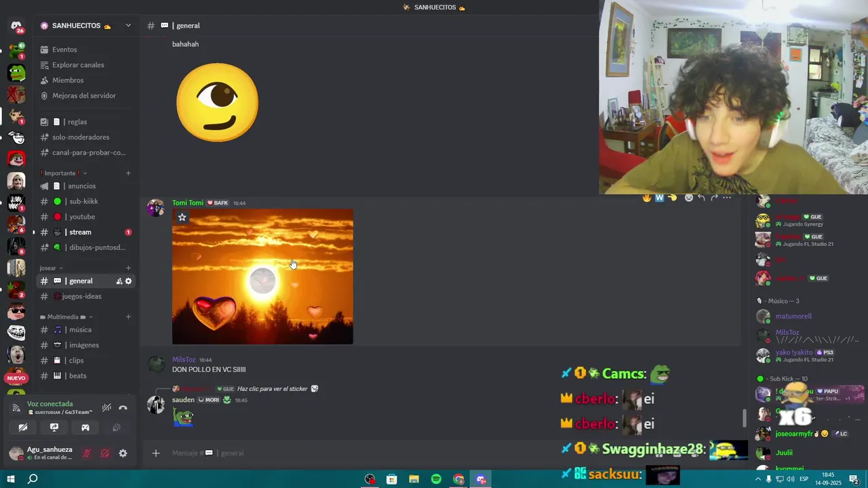Screen dimensions: 868x488
Task: Collapse the Importante category
Action: (x=64, y=173)
